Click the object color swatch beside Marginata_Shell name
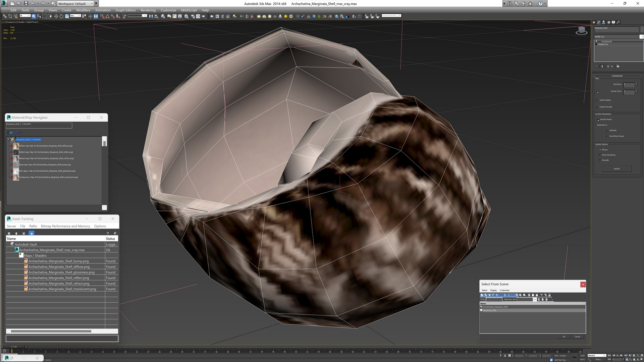 tap(642, 29)
